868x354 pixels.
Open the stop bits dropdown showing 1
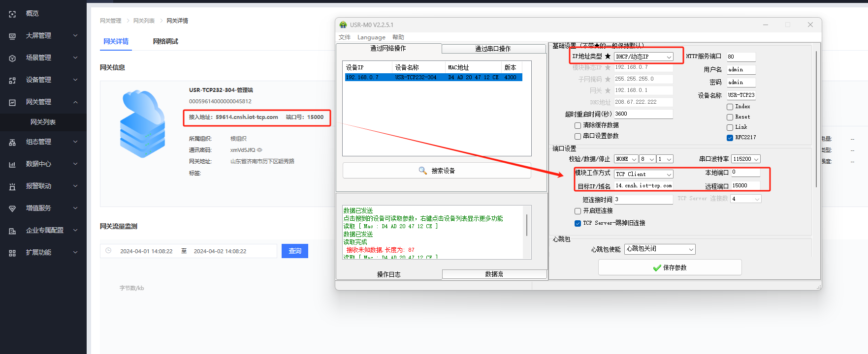click(x=665, y=159)
